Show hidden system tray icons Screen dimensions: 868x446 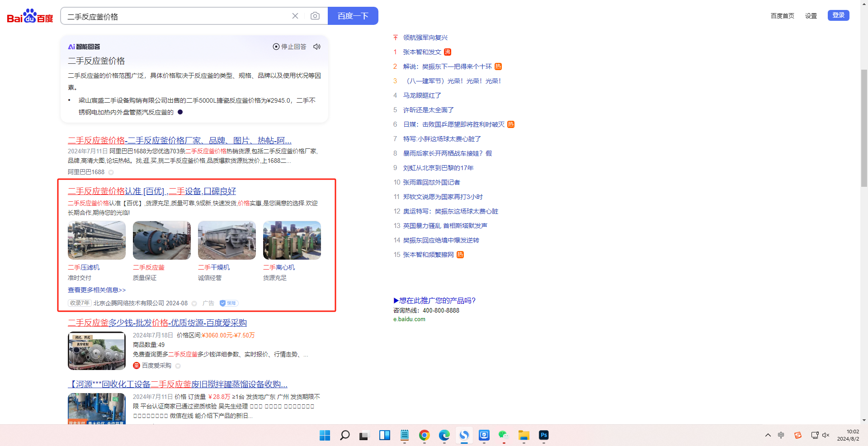pos(768,435)
